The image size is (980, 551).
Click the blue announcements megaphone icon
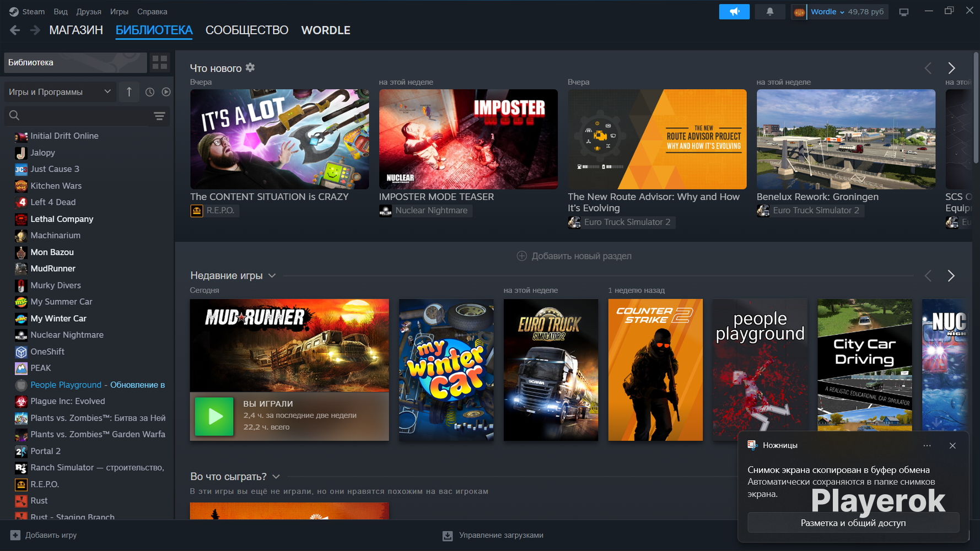pos(734,12)
